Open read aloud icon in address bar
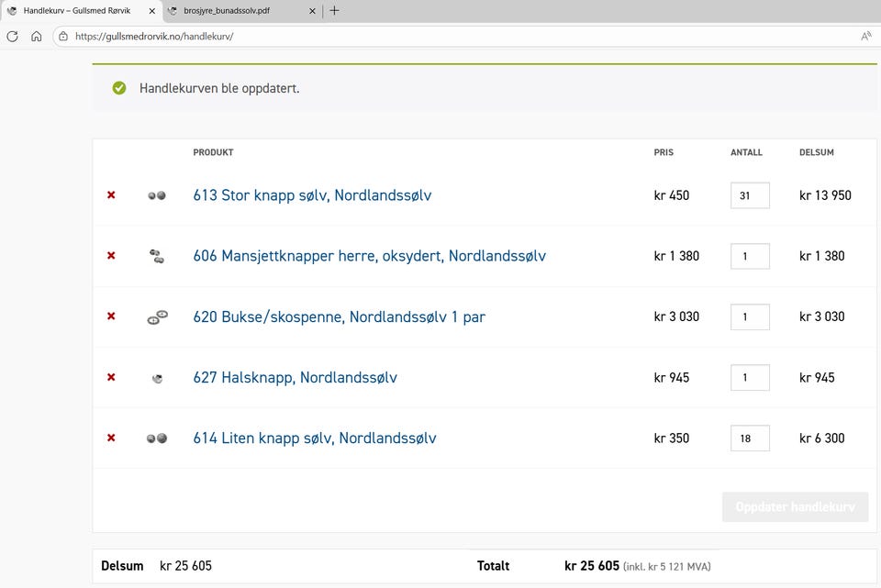The height and width of the screenshot is (588, 881). [x=865, y=37]
